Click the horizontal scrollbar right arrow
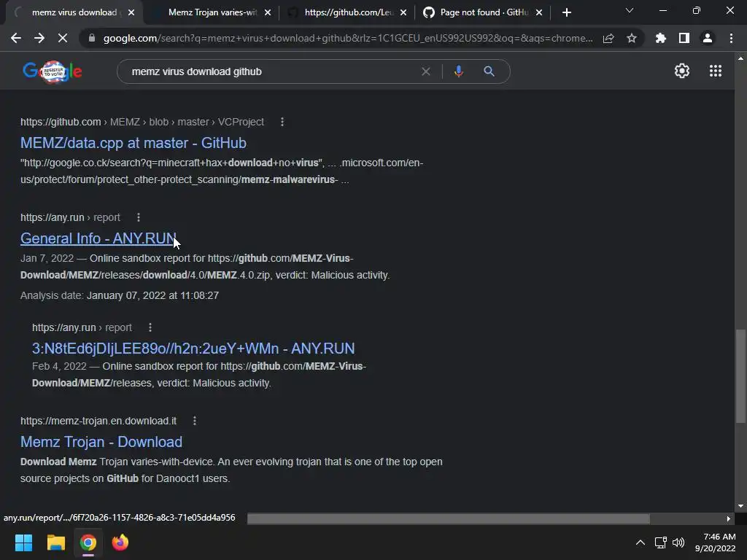This screenshot has width=747, height=560. coord(729,518)
